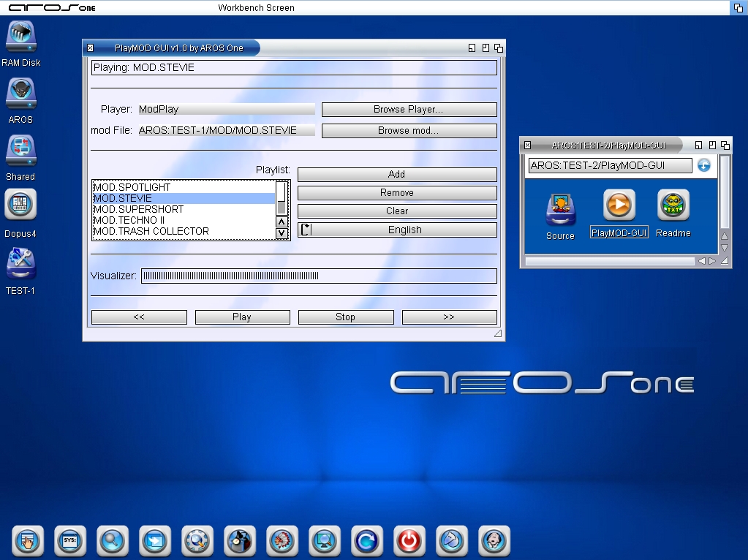Click the Browse Player... button
This screenshot has width=748, height=560.
click(409, 109)
